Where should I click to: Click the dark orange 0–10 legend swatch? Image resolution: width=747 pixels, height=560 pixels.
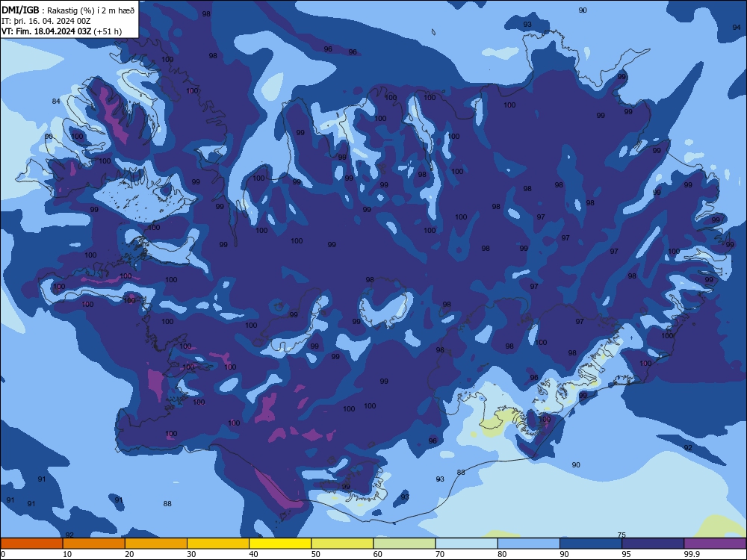31,544
